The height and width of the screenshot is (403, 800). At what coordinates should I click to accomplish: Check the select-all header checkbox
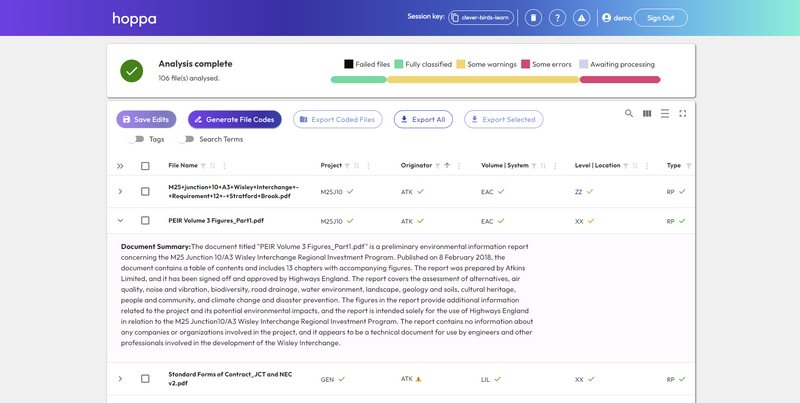[x=145, y=166]
